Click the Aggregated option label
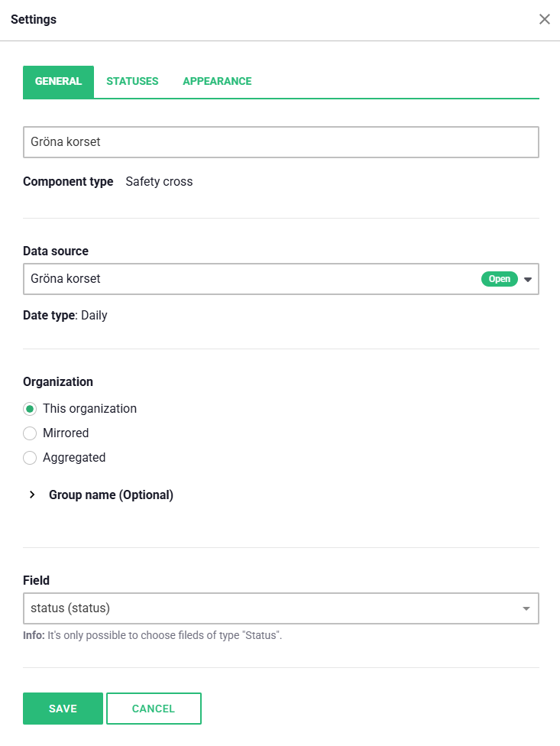 pyautogui.click(x=74, y=458)
